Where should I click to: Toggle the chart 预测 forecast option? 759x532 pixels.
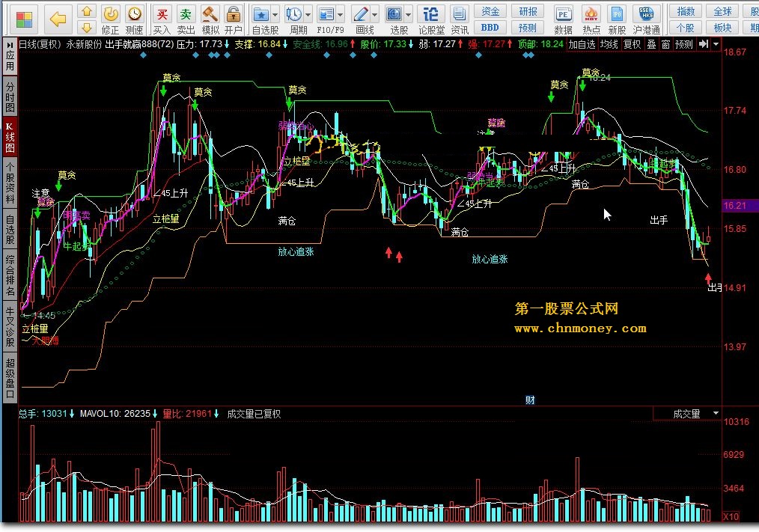684,44
